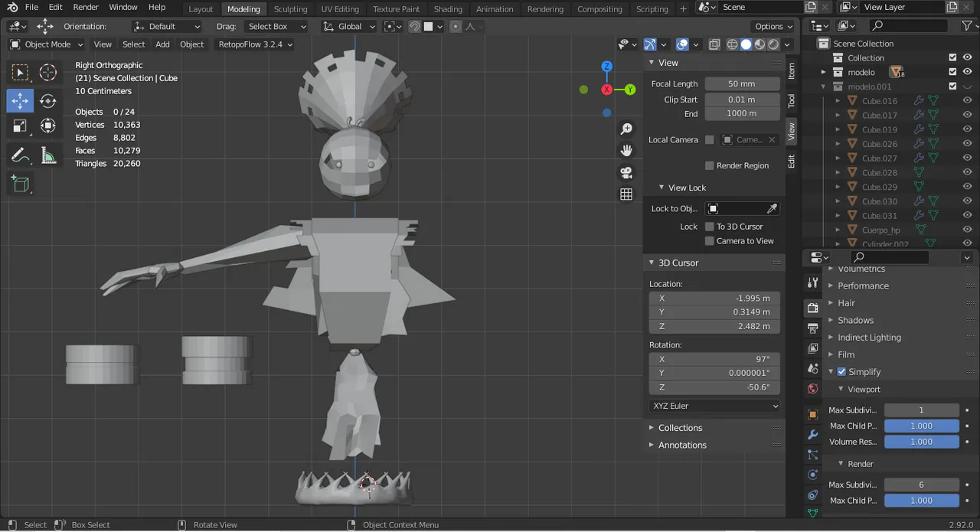Viewport: 980px width, 532px height.
Task: Uncheck the Simplify checkbox
Action: [842, 372]
